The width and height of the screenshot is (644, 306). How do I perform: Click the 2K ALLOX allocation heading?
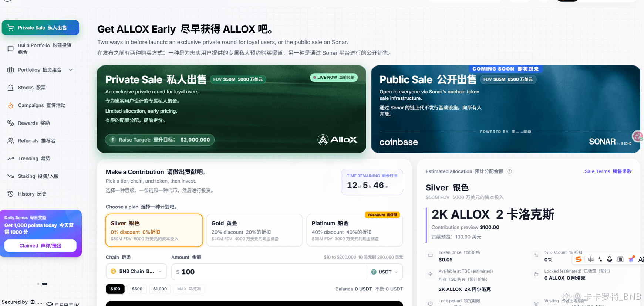coord(493,214)
